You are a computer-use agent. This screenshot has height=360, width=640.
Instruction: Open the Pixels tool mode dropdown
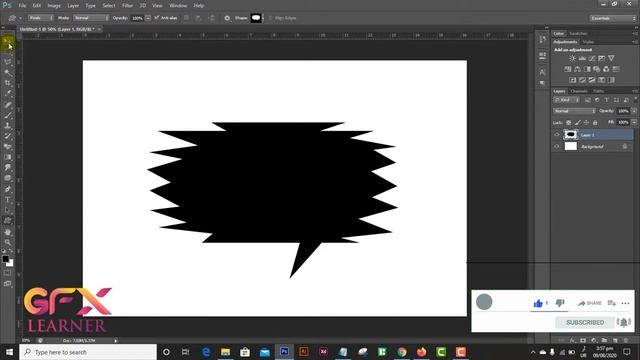tap(40, 18)
